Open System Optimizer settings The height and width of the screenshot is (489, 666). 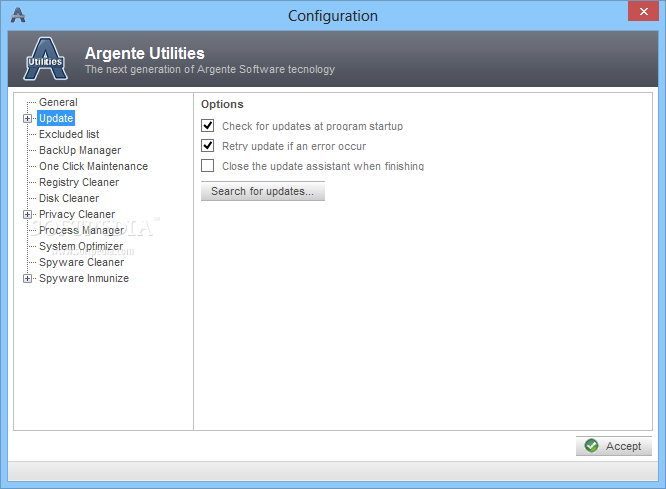click(x=81, y=246)
